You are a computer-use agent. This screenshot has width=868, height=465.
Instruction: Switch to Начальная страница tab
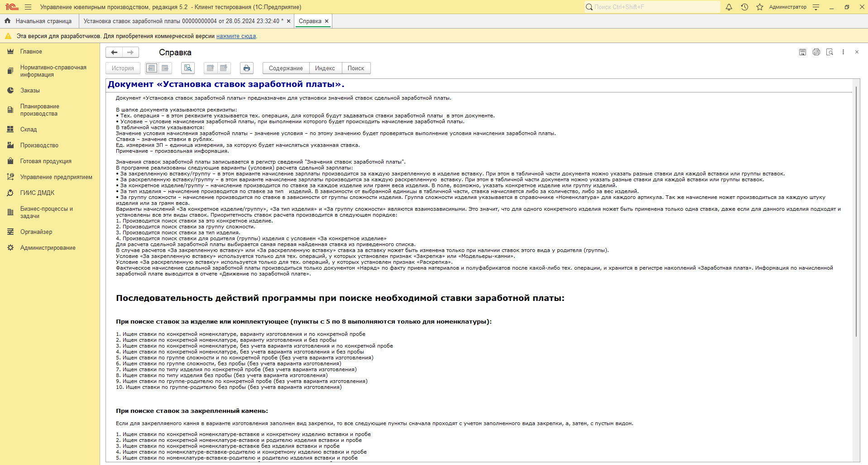(x=38, y=21)
